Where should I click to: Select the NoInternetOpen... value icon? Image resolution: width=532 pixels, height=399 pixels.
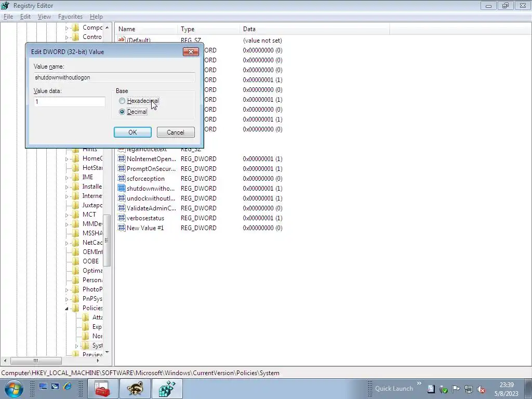pos(122,158)
